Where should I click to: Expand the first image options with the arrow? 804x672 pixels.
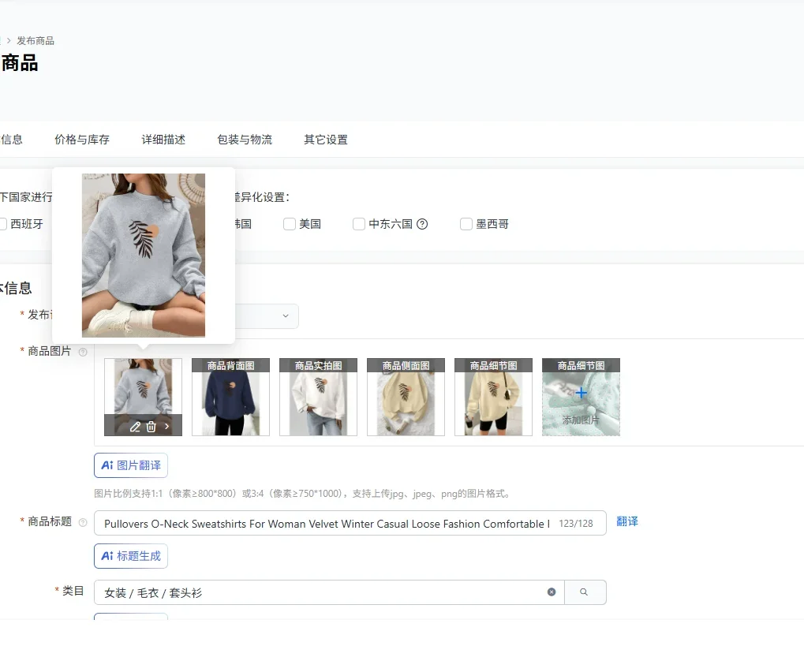(x=166, y=427)
